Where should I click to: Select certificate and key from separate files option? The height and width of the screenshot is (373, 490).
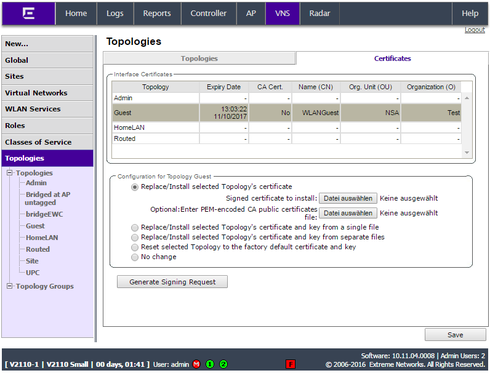pyautogui.click(x=135, y=237)
